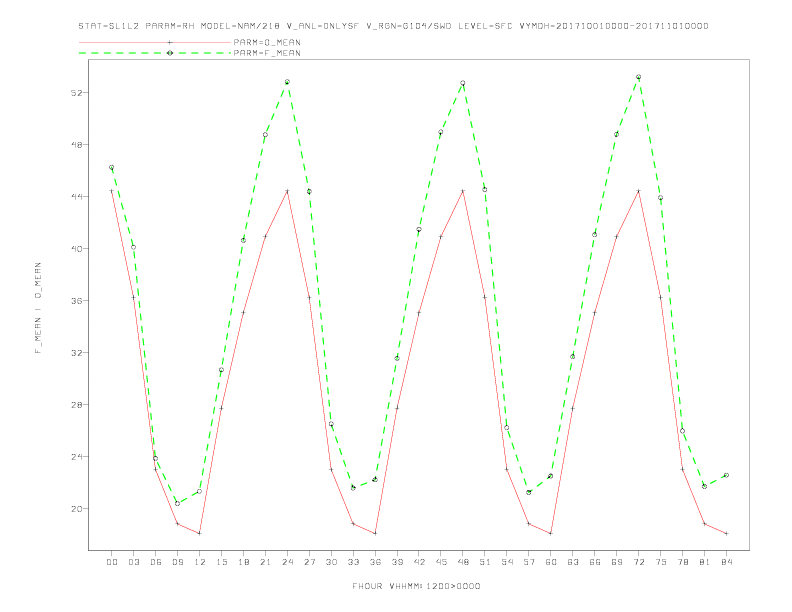792x612 pixels.
Task: Click the green dashed F_MEAN legend line sample
Action: click(155, 53)
